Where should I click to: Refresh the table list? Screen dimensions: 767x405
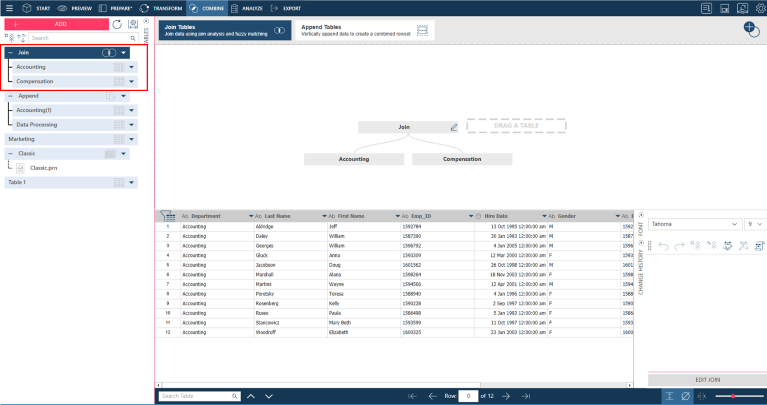coord(117,24)
